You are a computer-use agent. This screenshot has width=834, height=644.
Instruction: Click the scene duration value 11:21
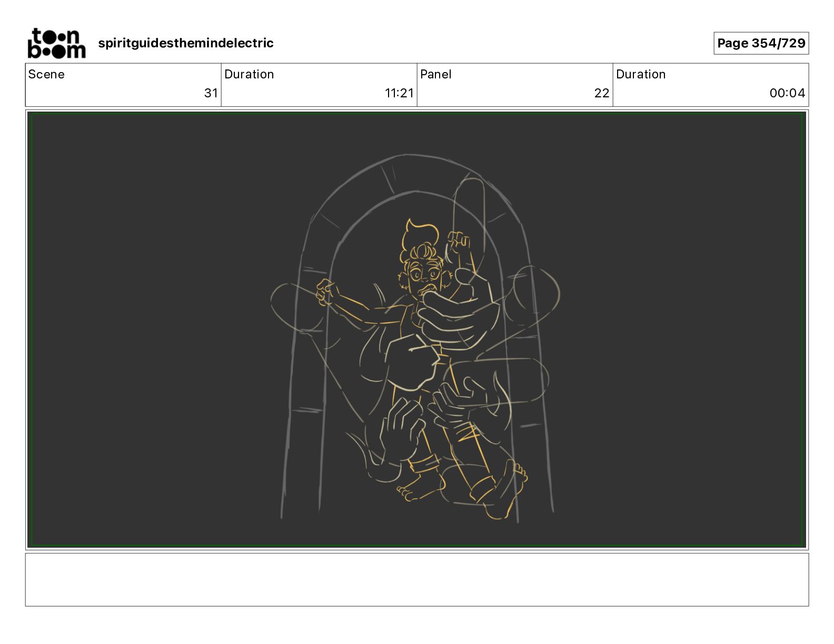click(x=399, y=93)
